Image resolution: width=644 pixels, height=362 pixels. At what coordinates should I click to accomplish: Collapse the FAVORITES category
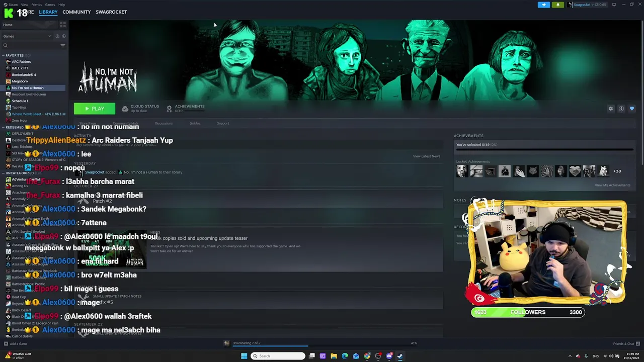pyautogui.click(x=3, y=55)
